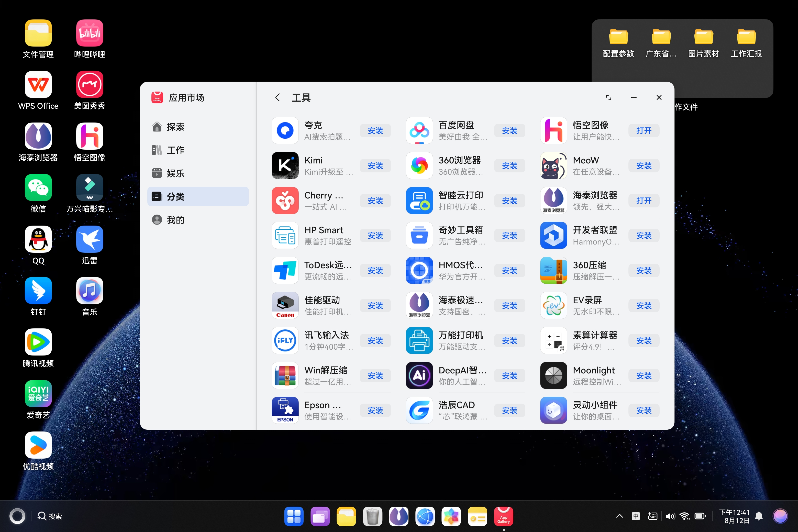Click the Kimi app icon
Screen dimensions: 798x532
click(x=285, y=165)
